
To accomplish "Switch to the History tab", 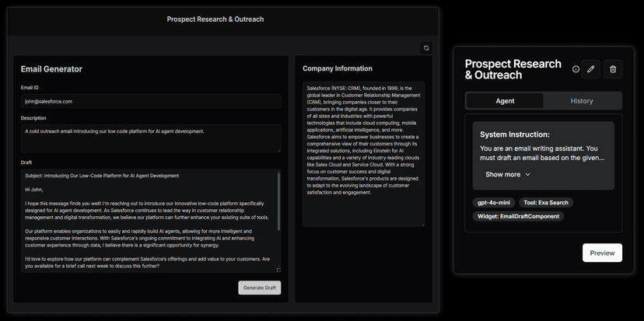I will tap(582, 101).
